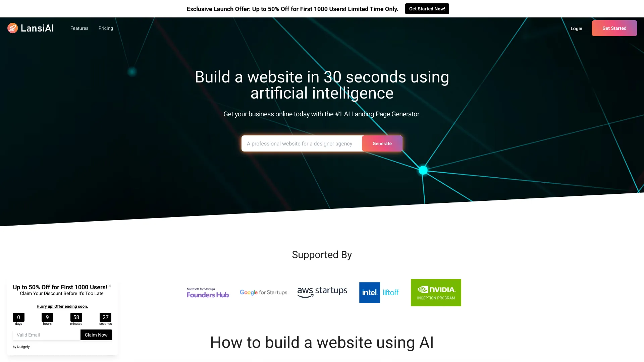Image resolution: width=644 pixels, height=362 pixels.
Task: Click the NVIDIA Inception Program logo
Action: click(x=436, y=292)
